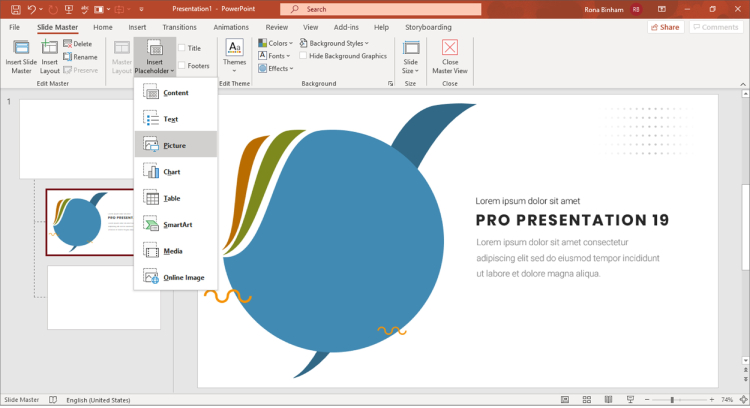750x408 pixels.
Task: Click the Save icon in title bar
Action: click(16, 9)
